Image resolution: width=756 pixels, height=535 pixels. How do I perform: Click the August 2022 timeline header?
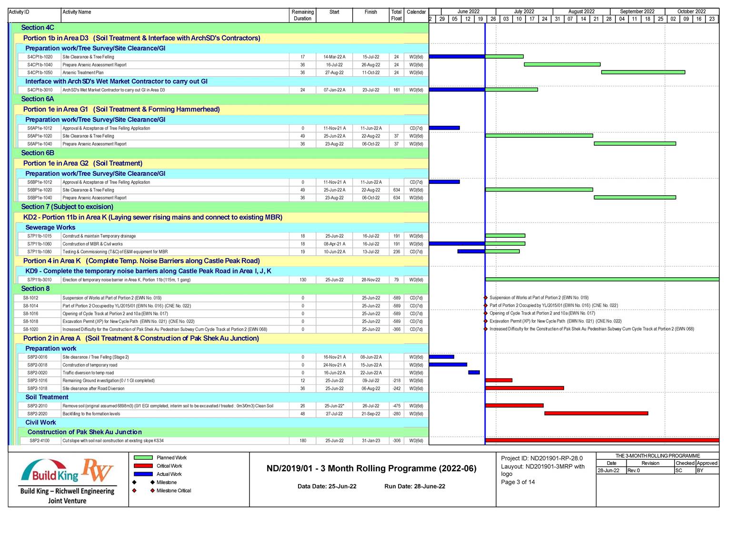click(581, 11)
